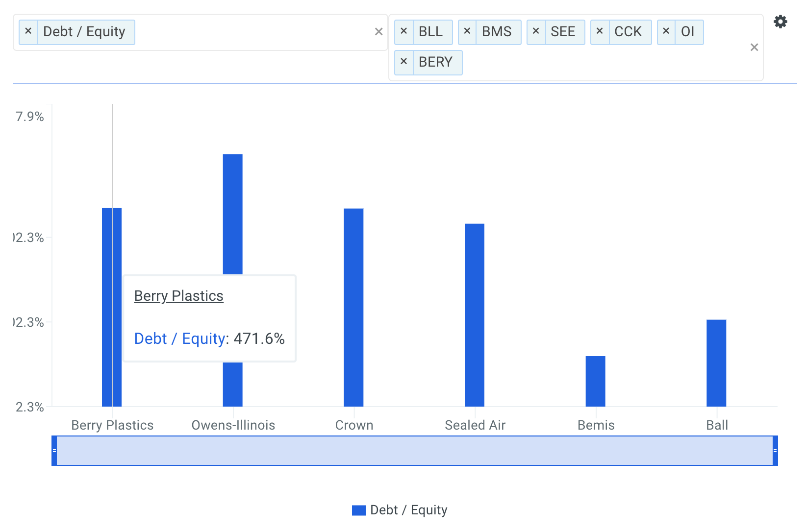This screenshot has width=806, height=532.
Task: Click the Debt / Equity metric label
Action: click(84, 31)
